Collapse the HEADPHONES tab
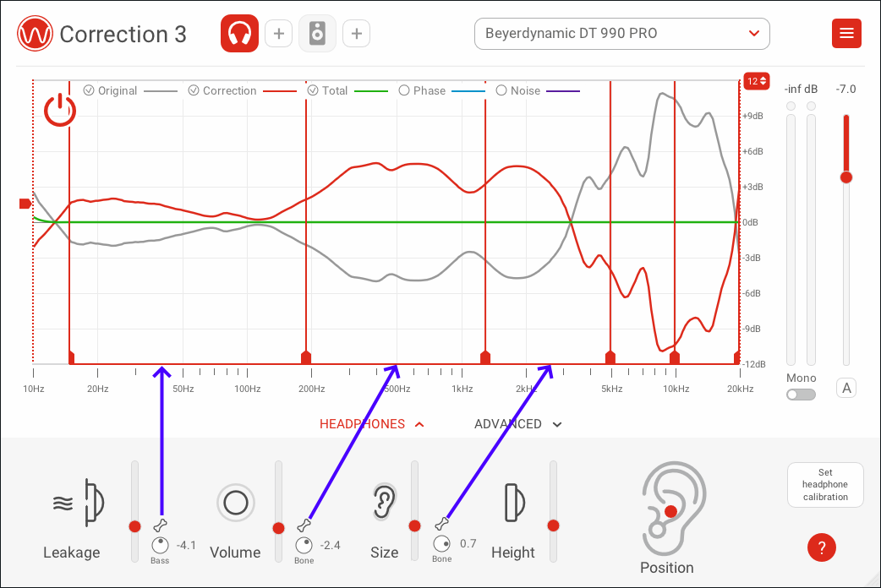The height and width of the screenshot is (588, 881). click(371, 424)
